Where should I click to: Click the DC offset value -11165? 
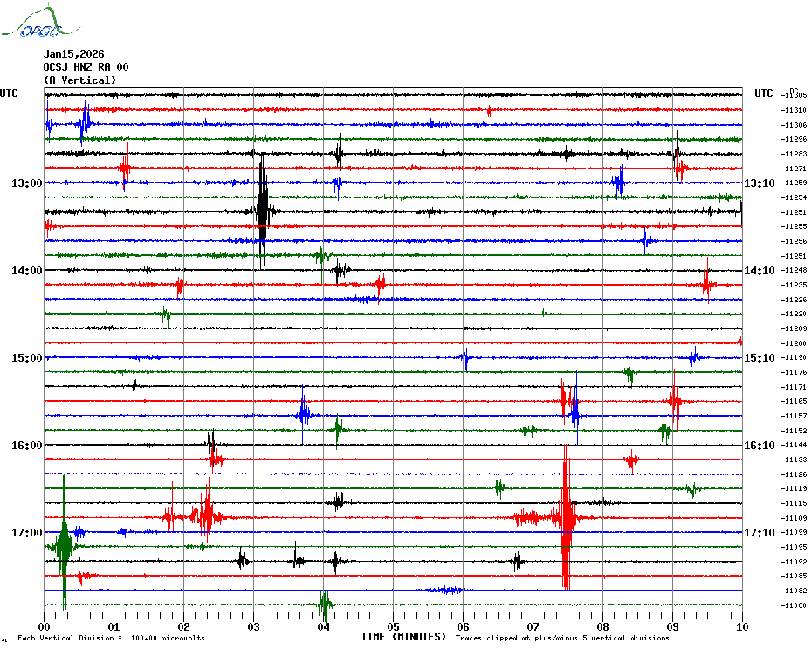(x=794, y=401)
